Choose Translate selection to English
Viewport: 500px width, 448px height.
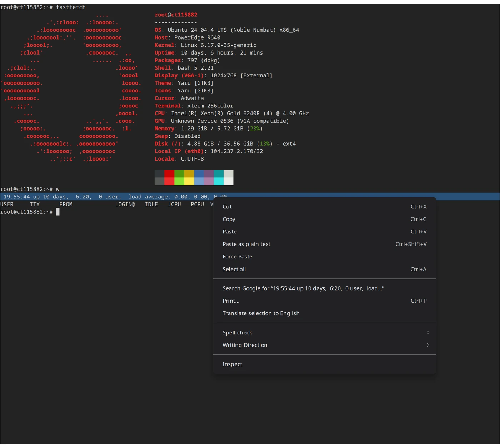coord(324,313)
